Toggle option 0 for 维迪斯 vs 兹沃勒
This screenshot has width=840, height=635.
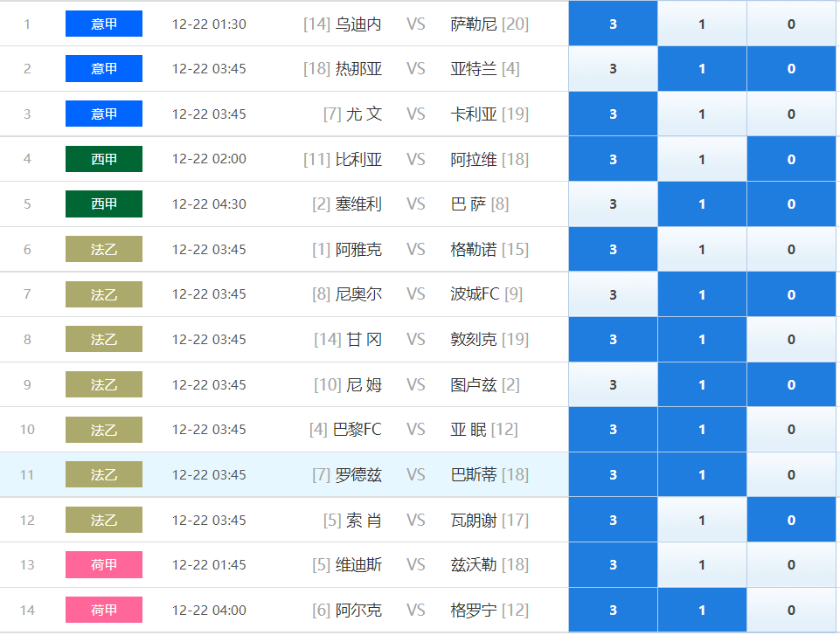click(791, 565)
